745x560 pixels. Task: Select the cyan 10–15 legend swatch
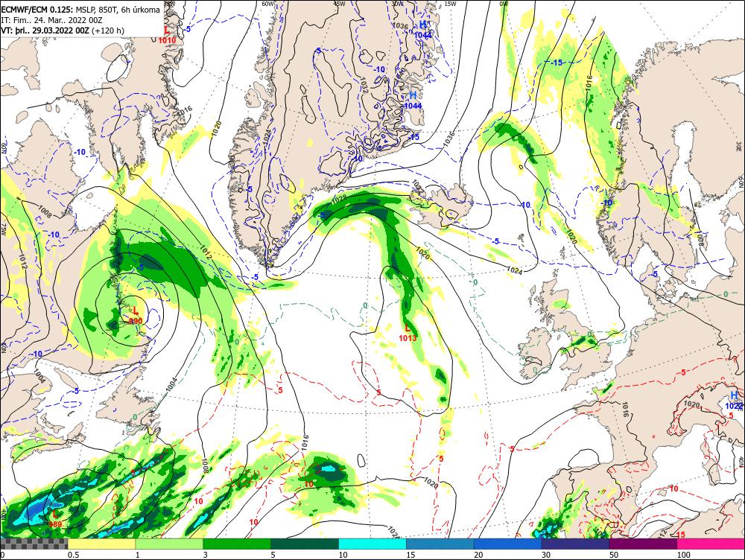tap(372, 544)
